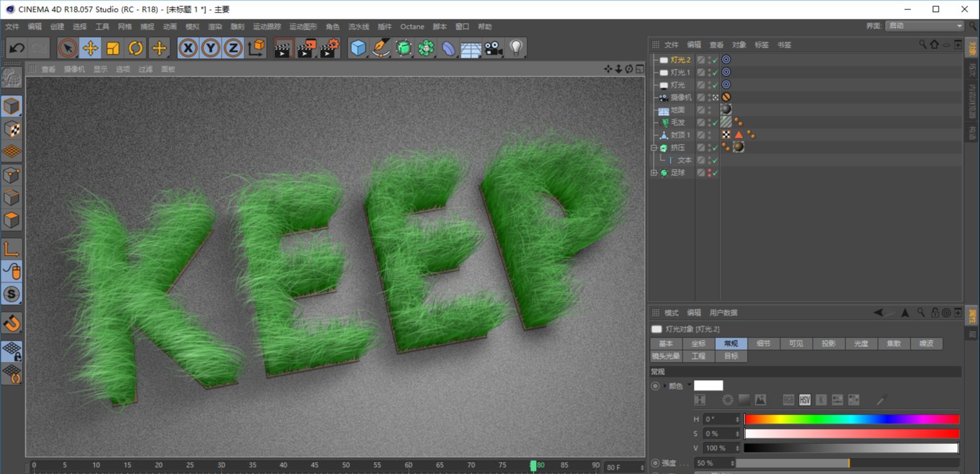Open the 渲染 menu
This screenshot has width=980, height=474.
click(x=215, y=27)
